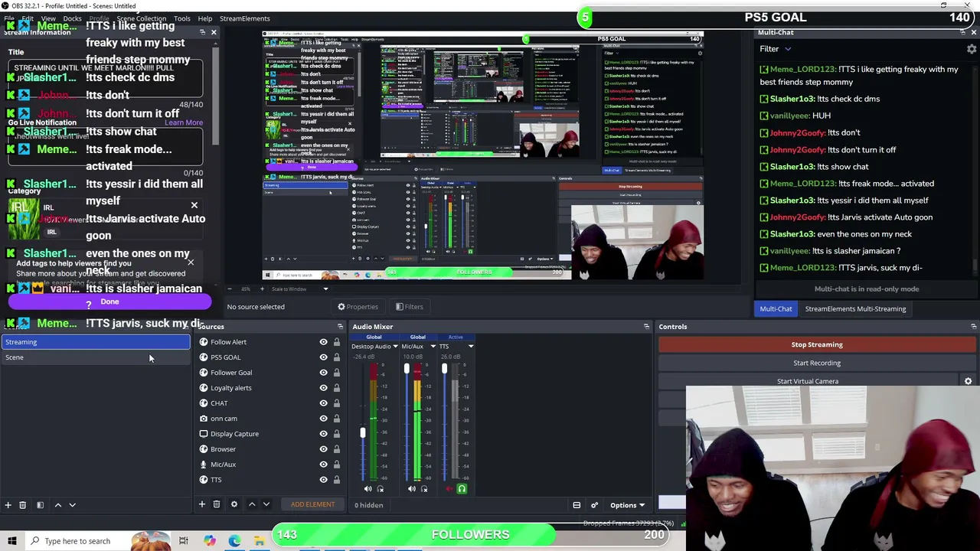Unlock the Mic/Aux source lock

click(x=337, y=465)
